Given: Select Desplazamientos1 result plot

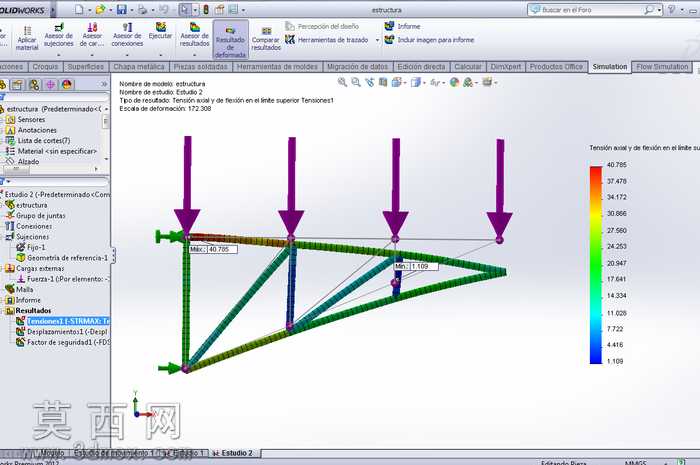Looking at the screenshot, I should pos(67,332).
